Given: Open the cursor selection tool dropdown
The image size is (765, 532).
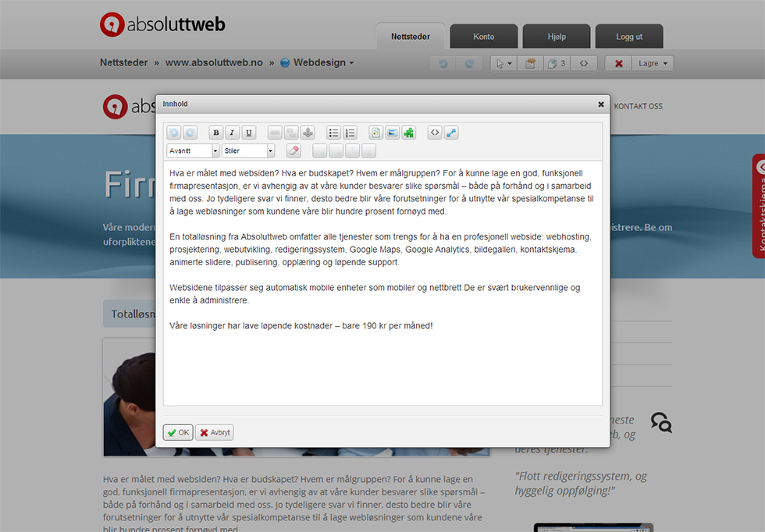Looking at the screenshot, I should (x=504, y=63).
